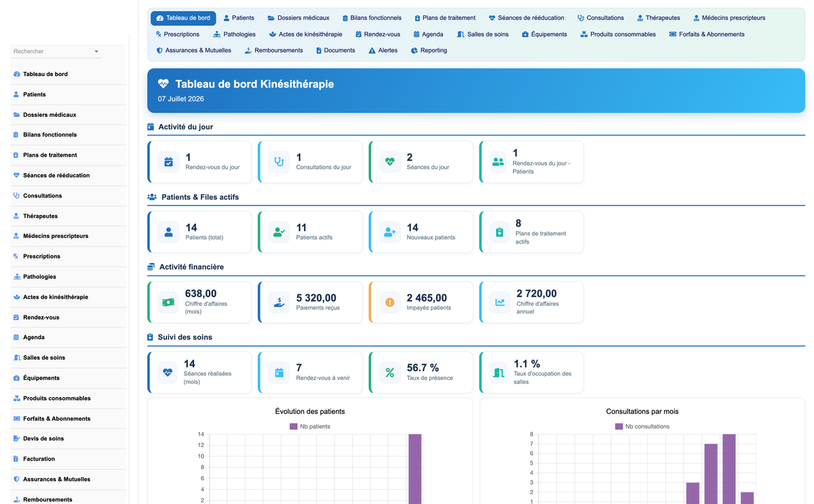Image resolution: width=814 pixels, height=504 pixels.
Task: Click the percent icon on Taux de présence card
Action: [389, 372]
